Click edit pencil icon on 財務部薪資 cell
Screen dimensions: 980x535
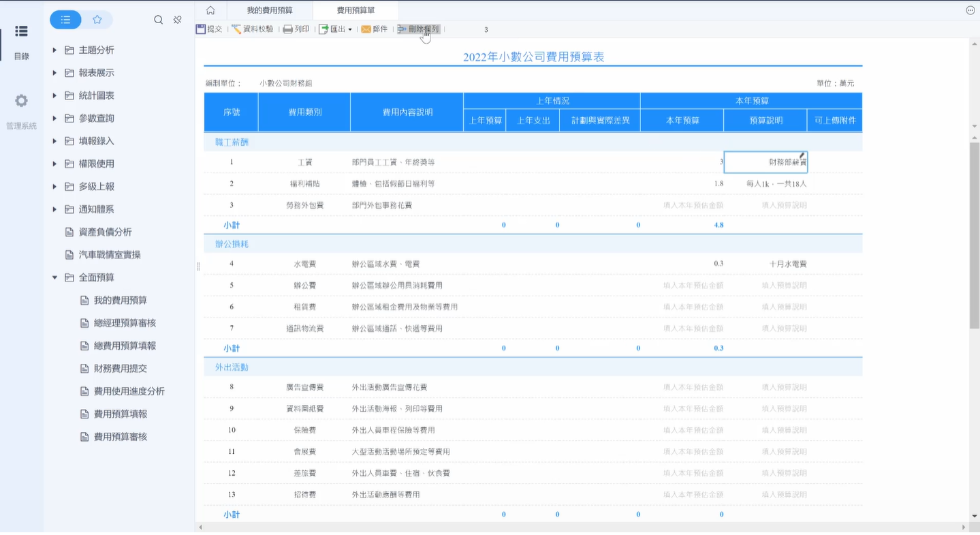pyautogui.click(x=802, y=155)
